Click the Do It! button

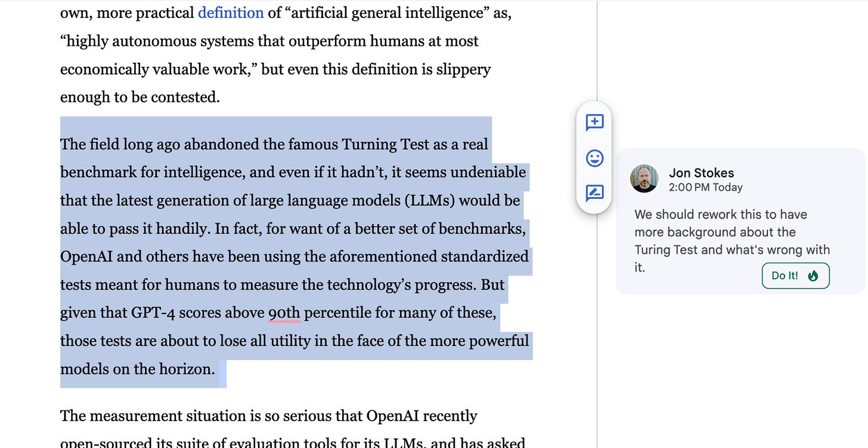[x=795, y=275]
